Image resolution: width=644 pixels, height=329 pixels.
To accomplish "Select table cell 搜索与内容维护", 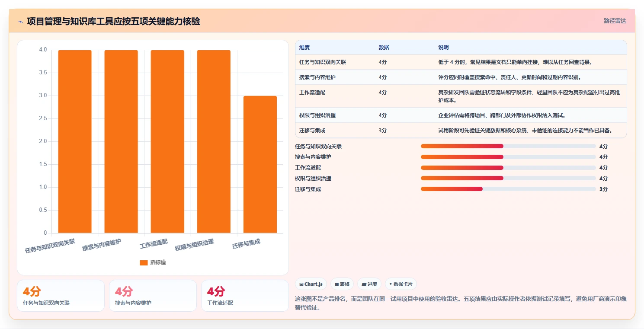I will pyautogui.click(x=317, y=77).
